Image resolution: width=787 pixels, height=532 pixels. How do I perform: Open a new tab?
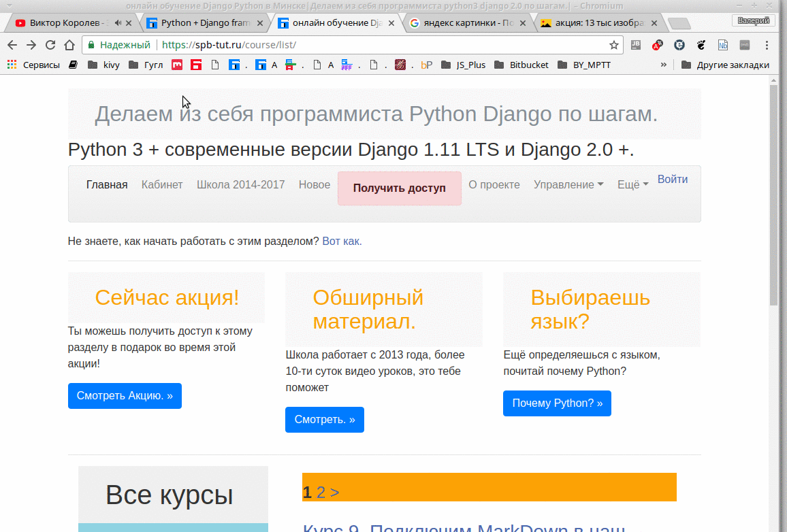(679, 23)
